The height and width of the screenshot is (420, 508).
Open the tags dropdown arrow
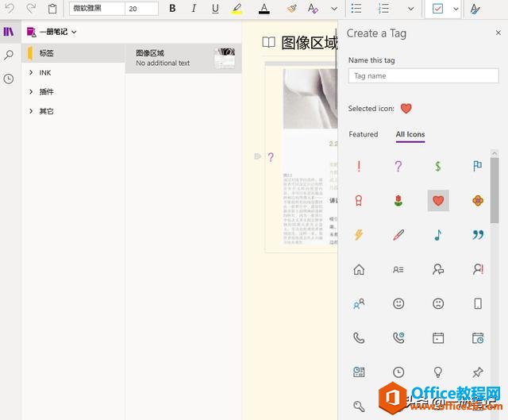456,9
